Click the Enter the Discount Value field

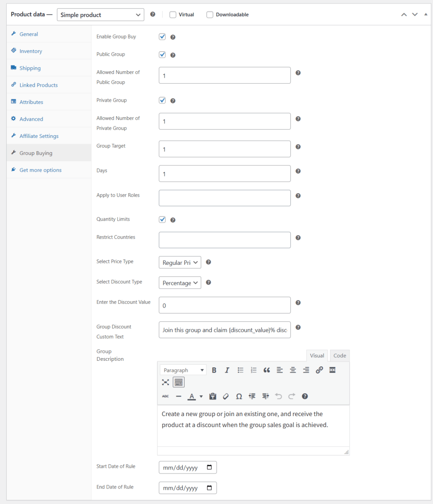click(x=224, y=305)
